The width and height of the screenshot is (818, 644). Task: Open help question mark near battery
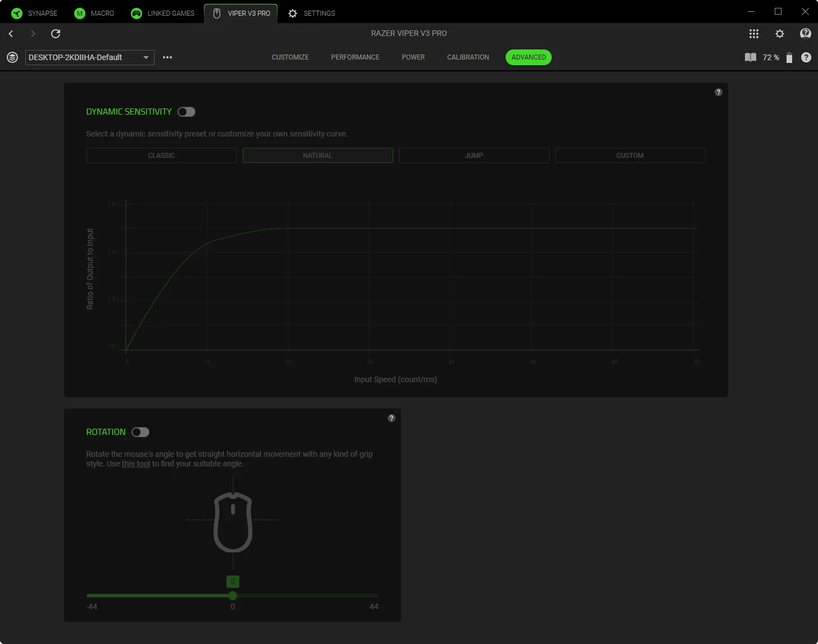[x=806, y=57]
